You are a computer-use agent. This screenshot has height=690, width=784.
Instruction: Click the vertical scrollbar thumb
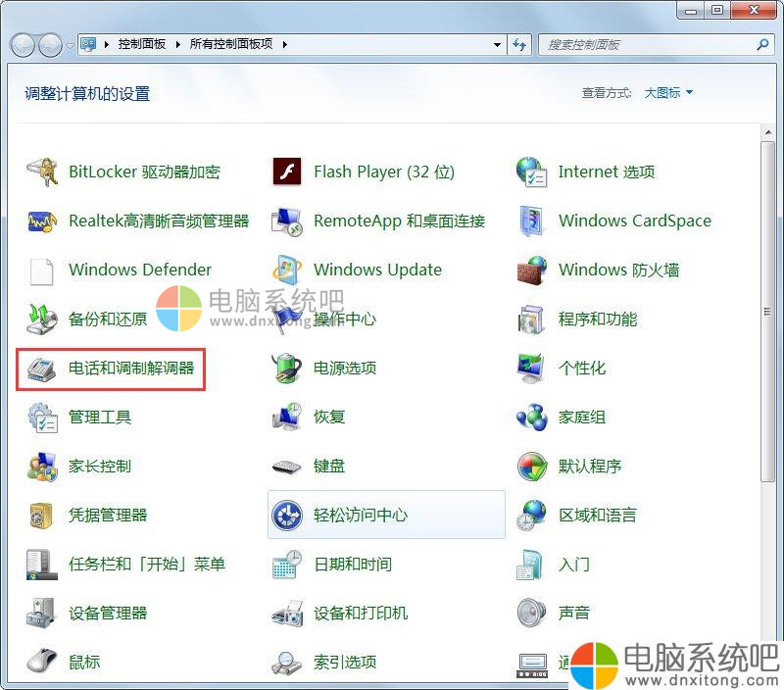coord(768,312)
